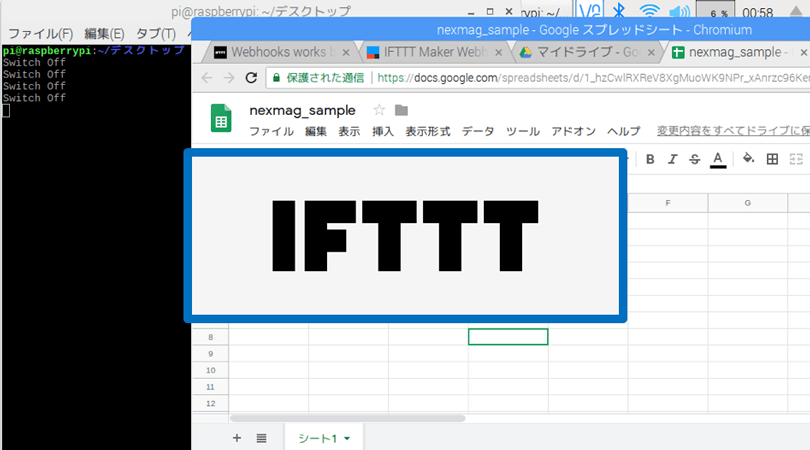810x450 pixels.
Task: Open Sheets 編集 menu
Action: tap(316, 131)
